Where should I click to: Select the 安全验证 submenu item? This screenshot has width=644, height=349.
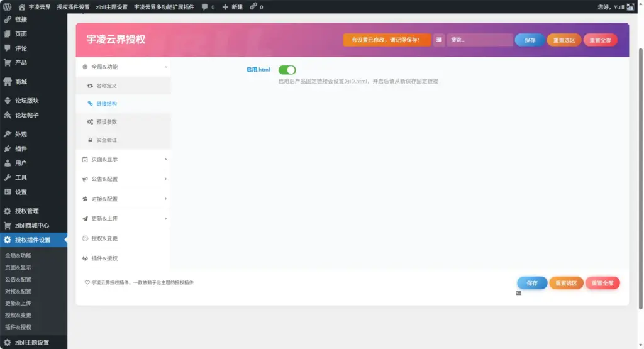(x=106, y=140)
